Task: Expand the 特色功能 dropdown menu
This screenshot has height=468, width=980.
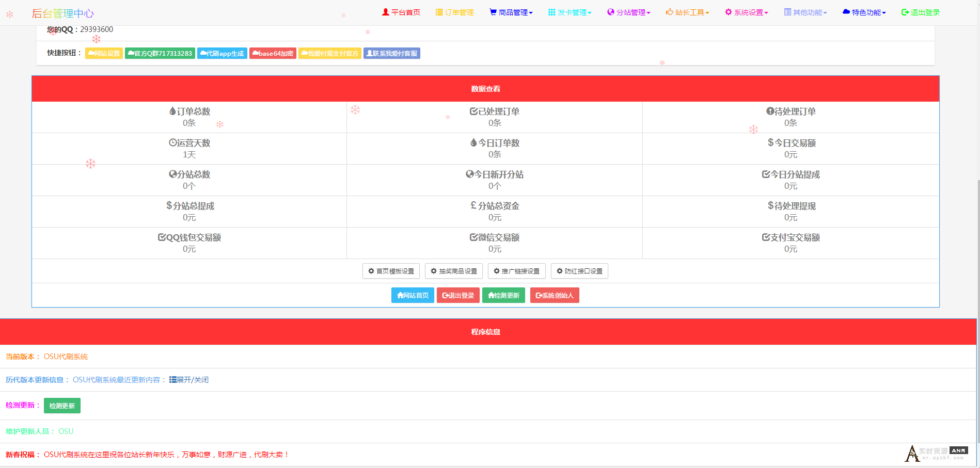Action: coord(864,12)
